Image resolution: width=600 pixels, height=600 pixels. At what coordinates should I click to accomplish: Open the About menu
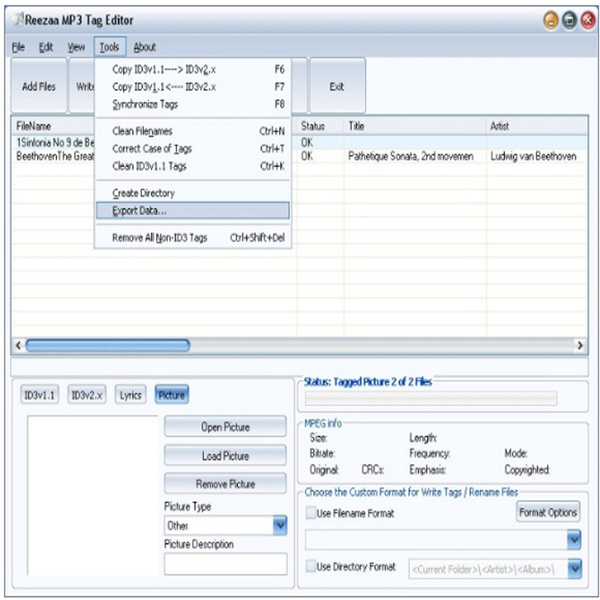click(x=145, y=47)
